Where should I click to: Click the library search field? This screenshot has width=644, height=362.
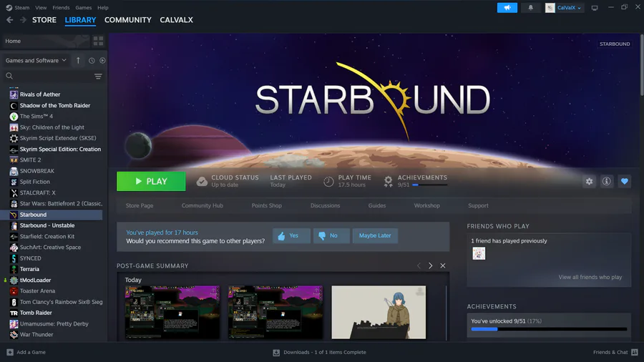pos(54,77)
